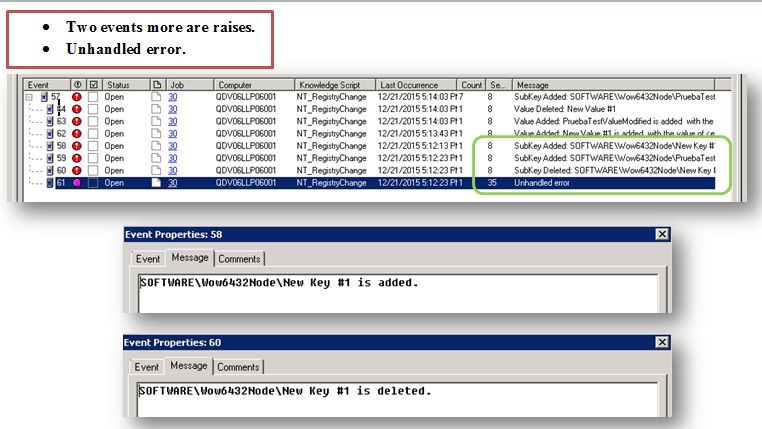Image resolution: width=762 pixels, height=429 pixels.
Task: Open job 30 link on Unhandled error row
Action: (173, 183)
